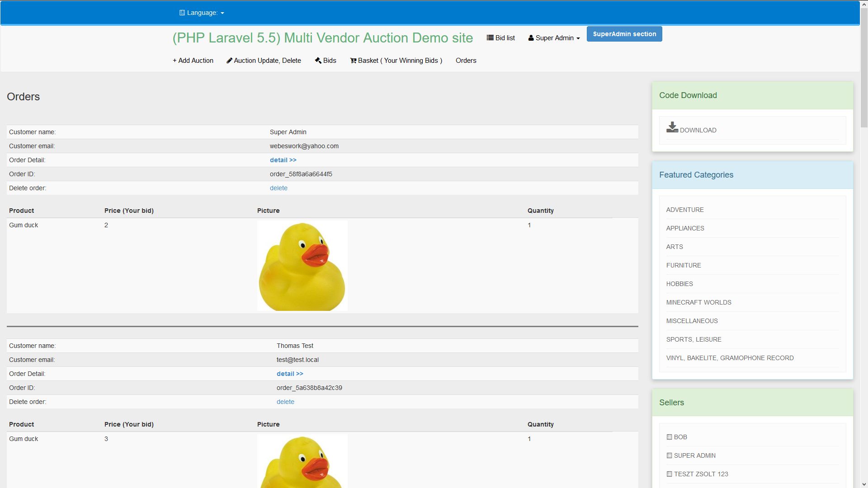This screenshot has height=488, width=868.
Task: Click the icon beside TESZT ZSOLT 123
Action: (x=669, y=474)
